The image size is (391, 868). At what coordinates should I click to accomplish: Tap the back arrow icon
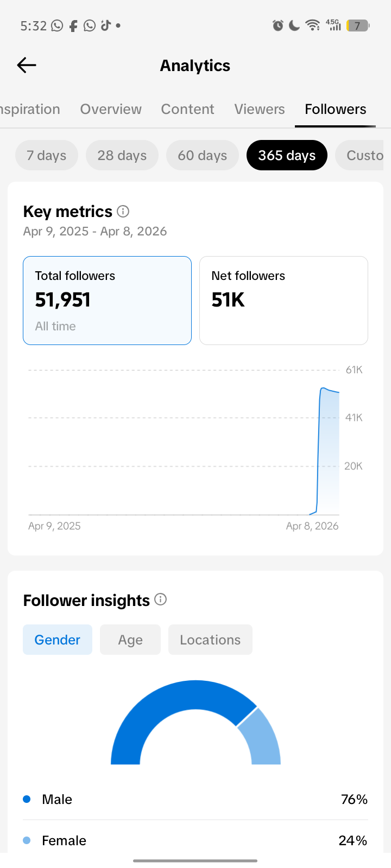click(x=27, y=66)
